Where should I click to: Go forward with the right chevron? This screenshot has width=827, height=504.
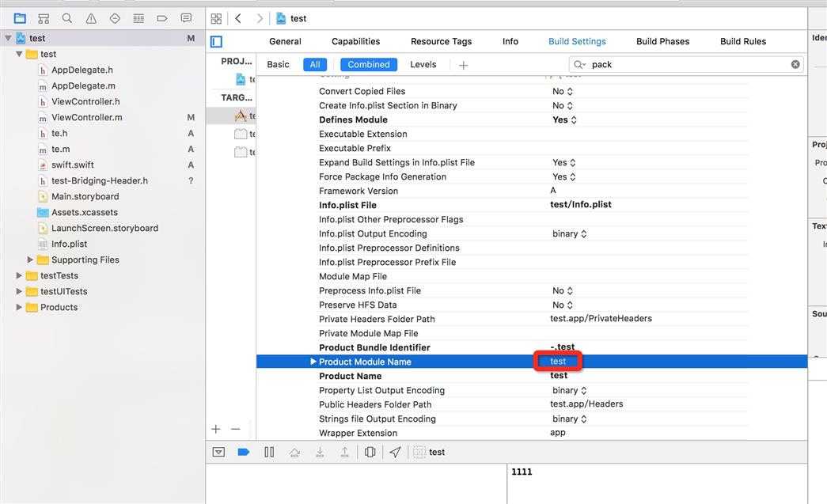pos(260,18)
